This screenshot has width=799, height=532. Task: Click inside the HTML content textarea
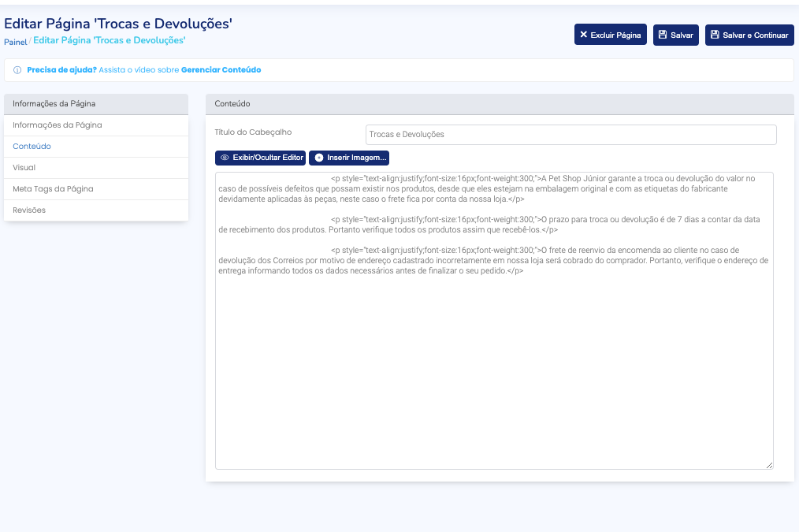493,370
